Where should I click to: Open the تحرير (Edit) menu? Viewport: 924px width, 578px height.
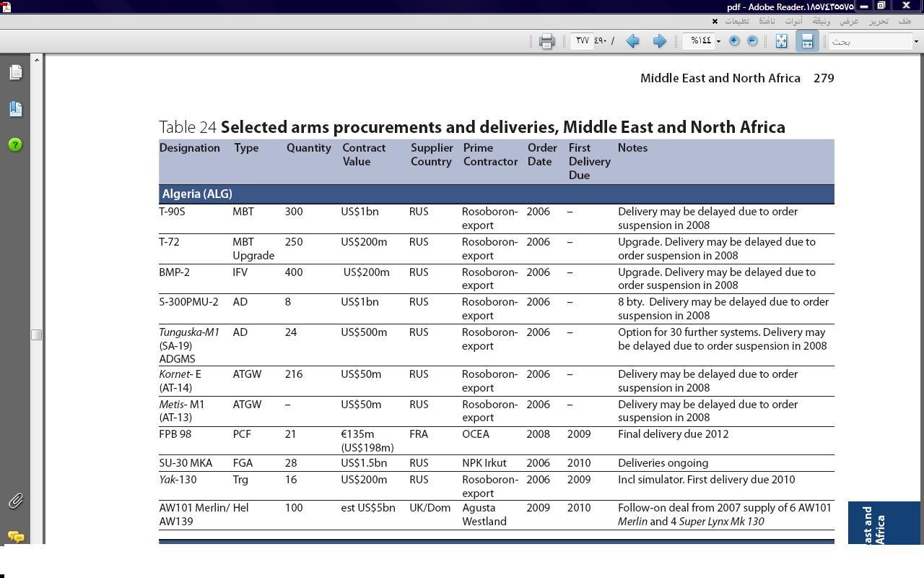879,21
